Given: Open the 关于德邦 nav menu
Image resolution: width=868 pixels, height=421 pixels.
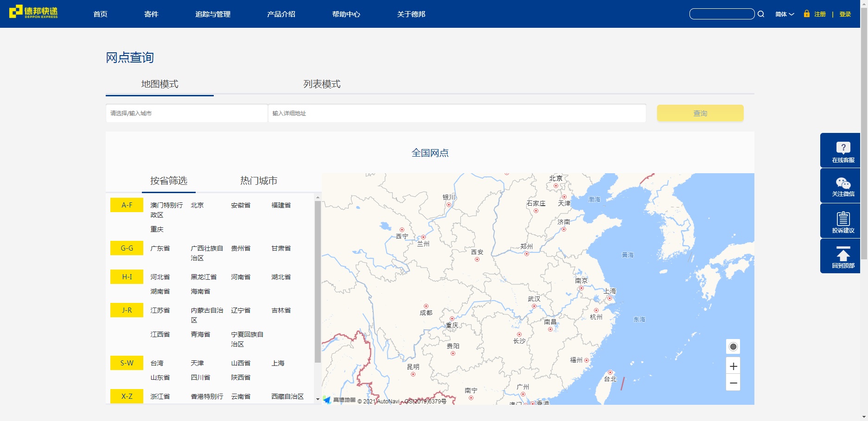Looking at the screenshot, I should tap(411, 14).
